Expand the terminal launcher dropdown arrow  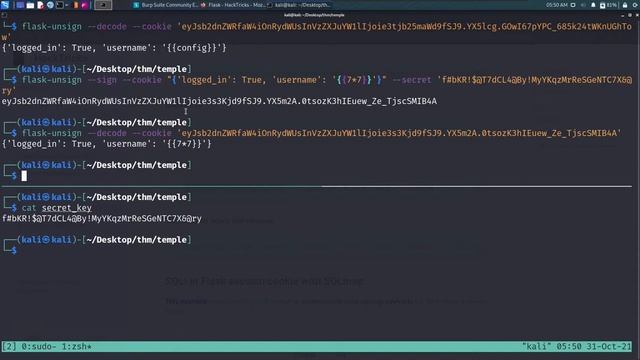(67, 5)
